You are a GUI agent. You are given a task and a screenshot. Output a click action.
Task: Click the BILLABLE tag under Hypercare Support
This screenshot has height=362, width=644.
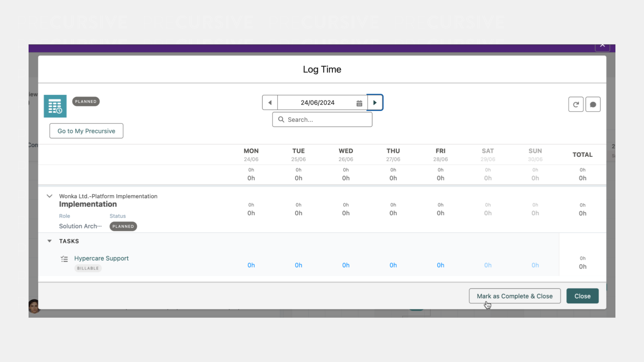[x=88, y=268]
